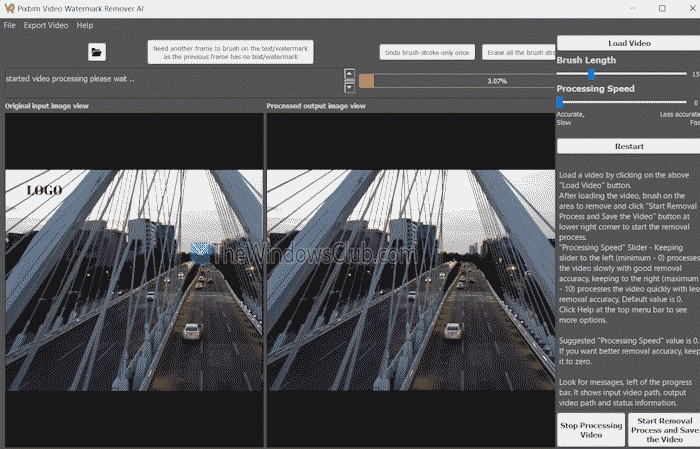The width and height of the screenshot is (700, 449).
Task: Click the processed output image view
Action: (411, 280)
